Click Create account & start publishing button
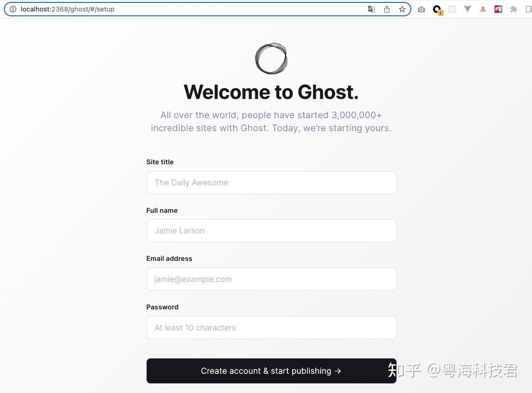The image size is (532, 393). tap(271, 371)
